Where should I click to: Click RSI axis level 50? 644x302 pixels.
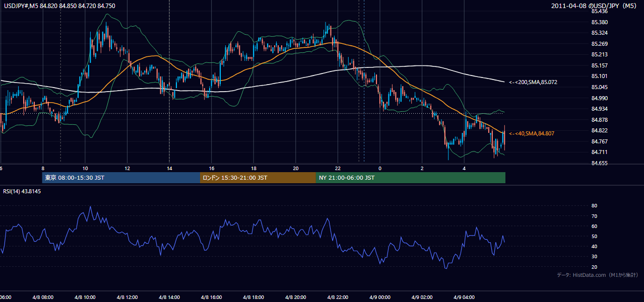pyautogui.click(x=594, y=236)
